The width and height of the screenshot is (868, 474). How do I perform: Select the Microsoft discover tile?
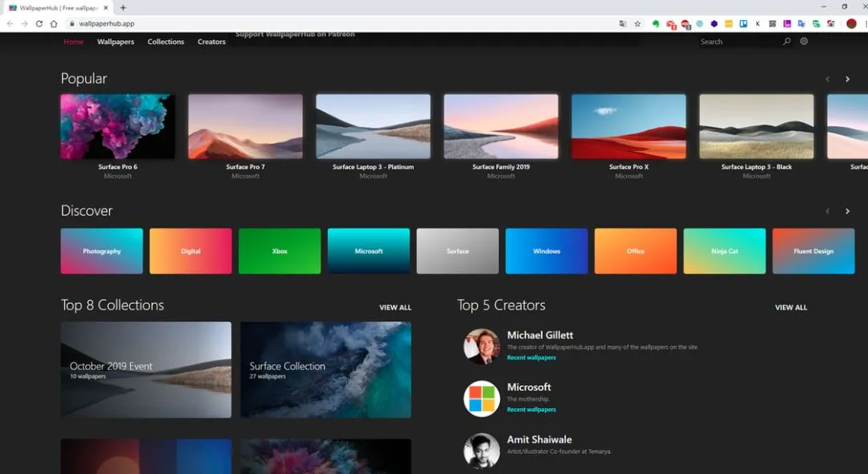[x=369, y=251]
